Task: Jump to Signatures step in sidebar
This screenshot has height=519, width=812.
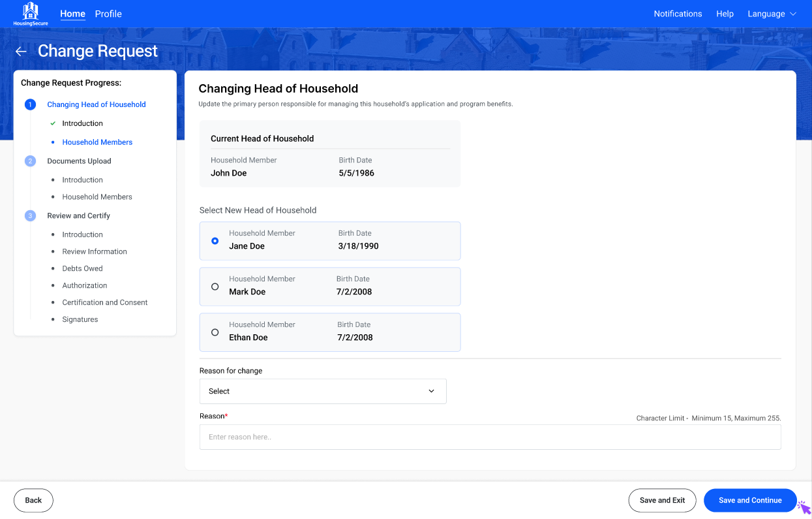Action: pos(80,319)
